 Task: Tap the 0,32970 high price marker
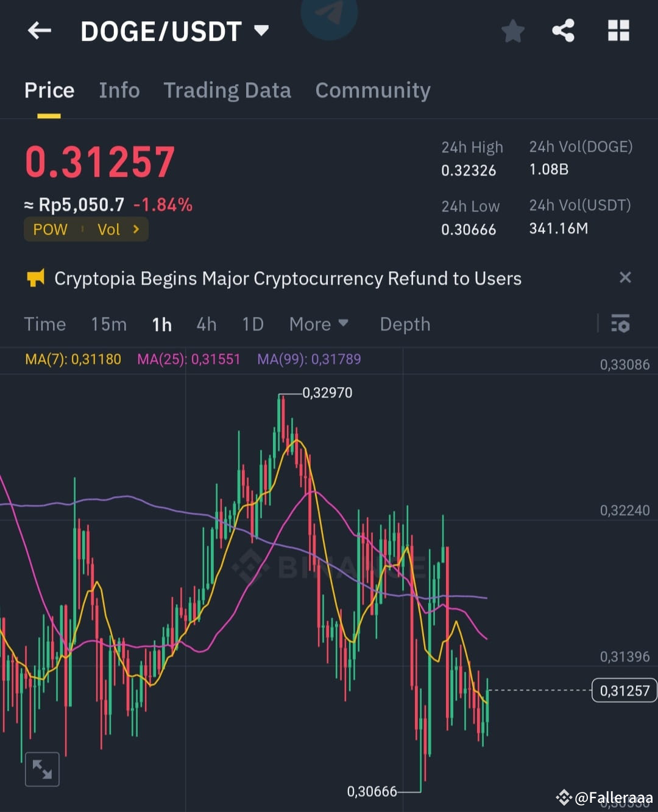click(x=327, y=393)
